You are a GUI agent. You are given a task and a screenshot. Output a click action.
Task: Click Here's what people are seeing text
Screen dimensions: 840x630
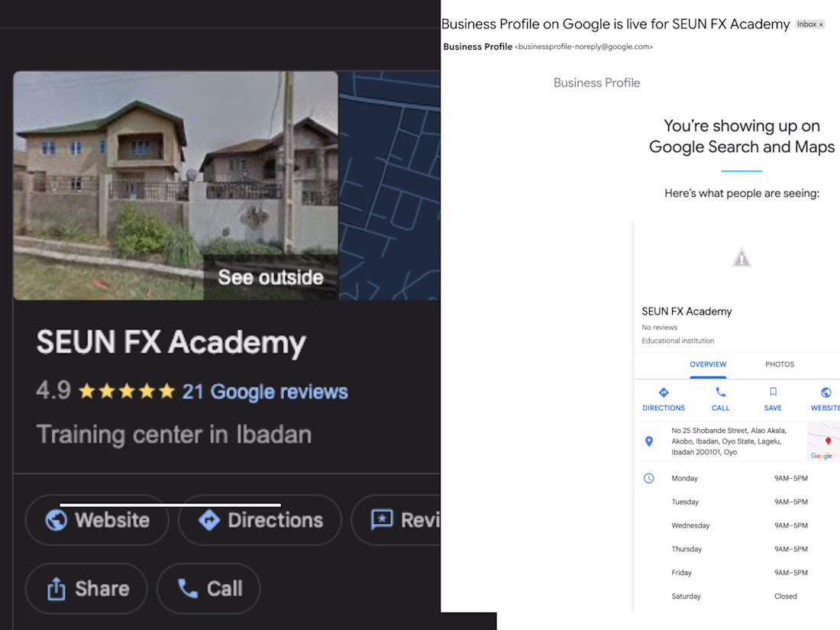pyautogui.click(x=741, y=193)
